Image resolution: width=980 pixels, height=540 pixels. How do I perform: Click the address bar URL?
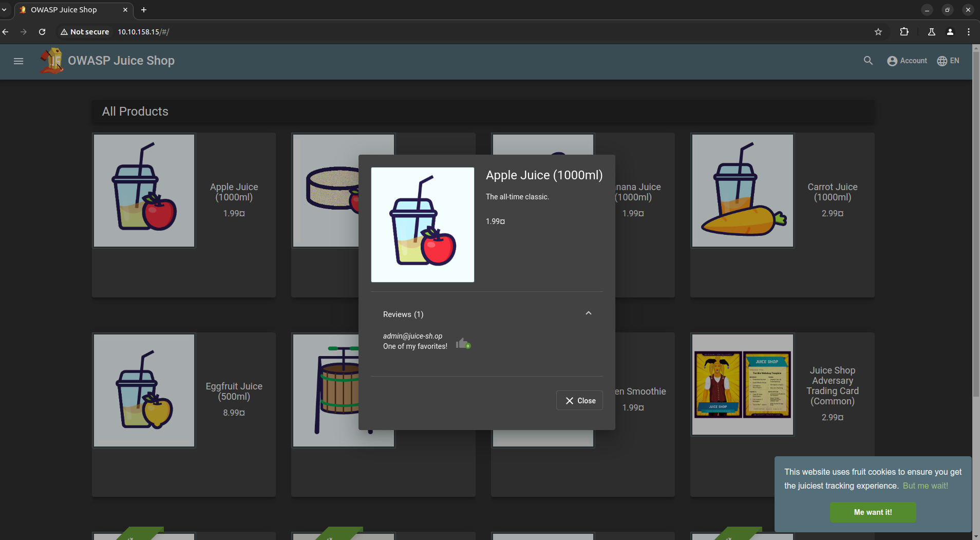(x=144, y=32)
